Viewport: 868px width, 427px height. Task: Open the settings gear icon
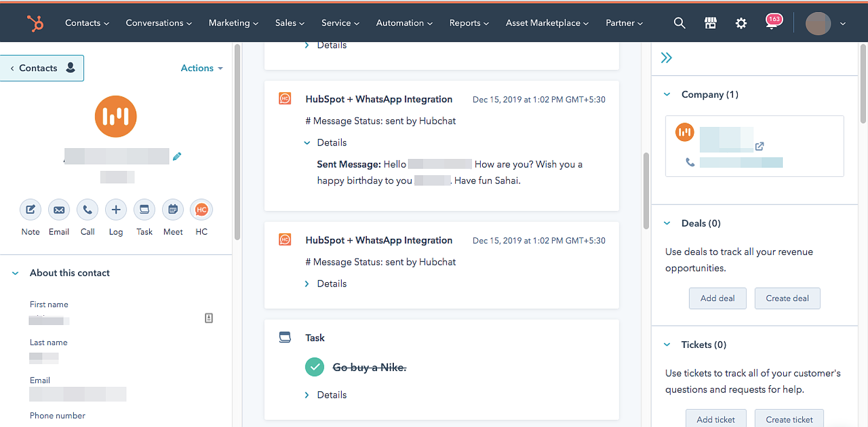pyautogui.click(x=741, y=23)
